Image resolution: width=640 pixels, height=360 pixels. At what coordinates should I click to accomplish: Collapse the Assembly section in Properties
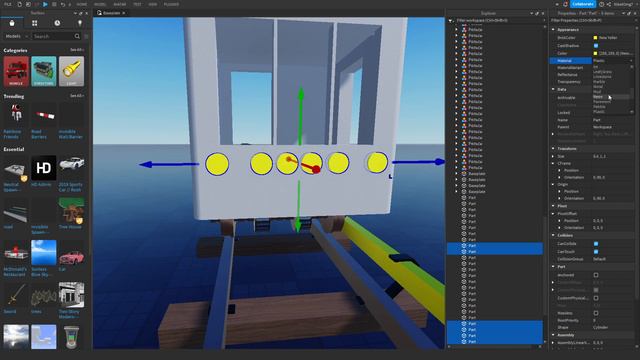(x=553, y=335)
